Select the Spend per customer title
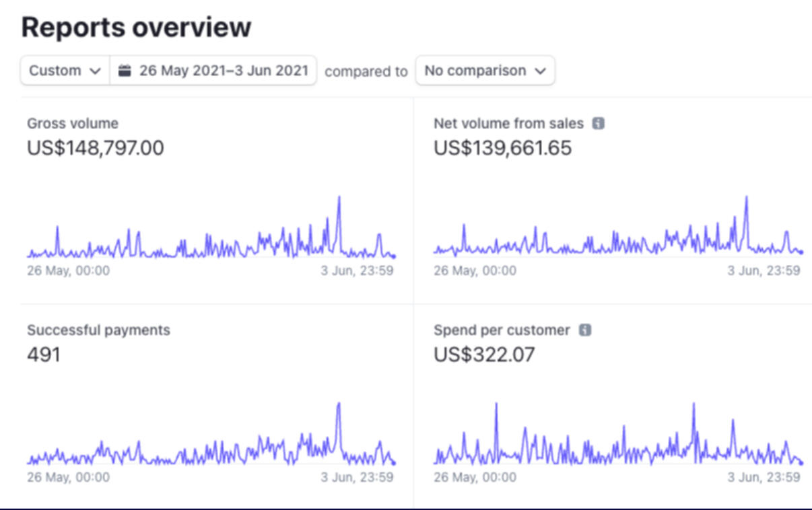Screen dimensions: 812x510 pos(502,330)
